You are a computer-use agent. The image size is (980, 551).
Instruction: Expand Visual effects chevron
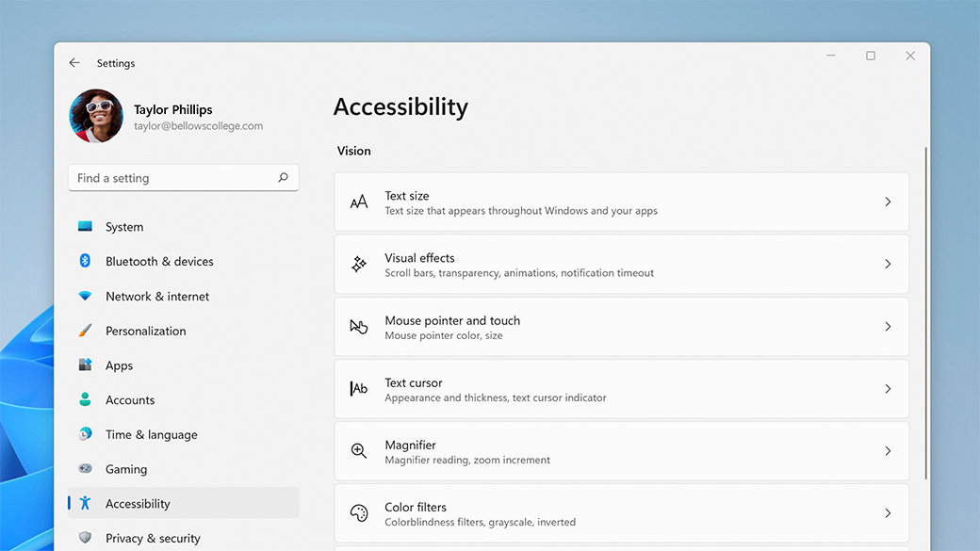888,265
